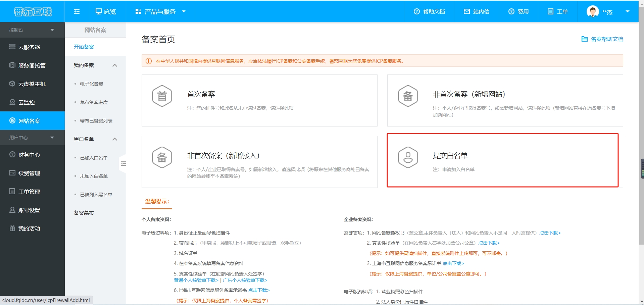Expand the user account dropdown arrow

(628, 11)
